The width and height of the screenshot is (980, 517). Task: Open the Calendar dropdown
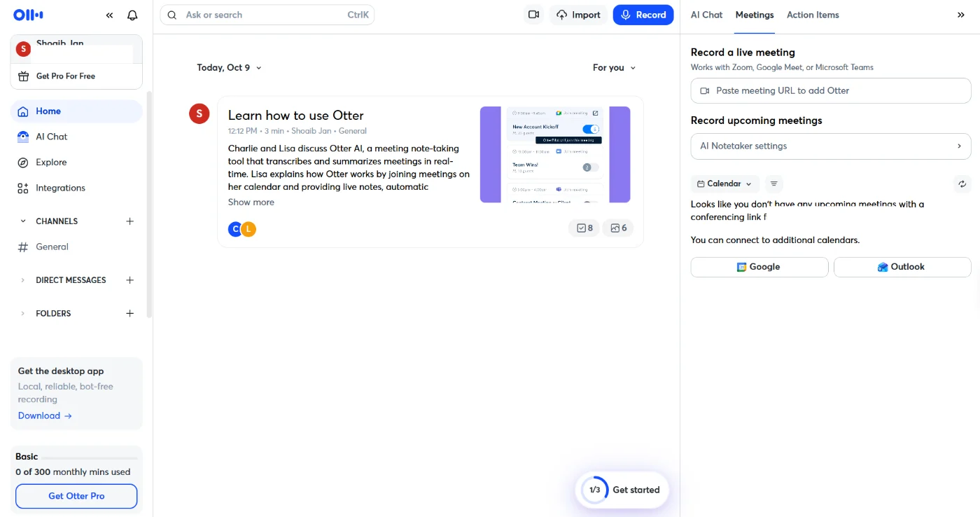pos(724,184)
